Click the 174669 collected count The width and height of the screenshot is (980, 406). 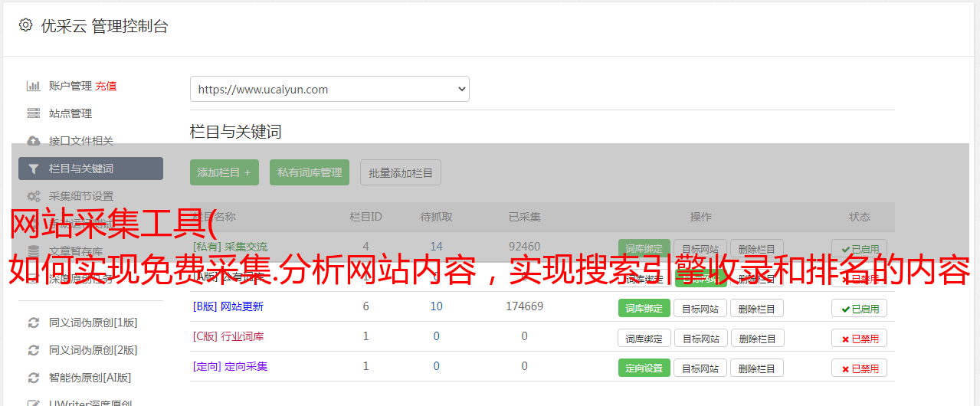coord(524,306)
